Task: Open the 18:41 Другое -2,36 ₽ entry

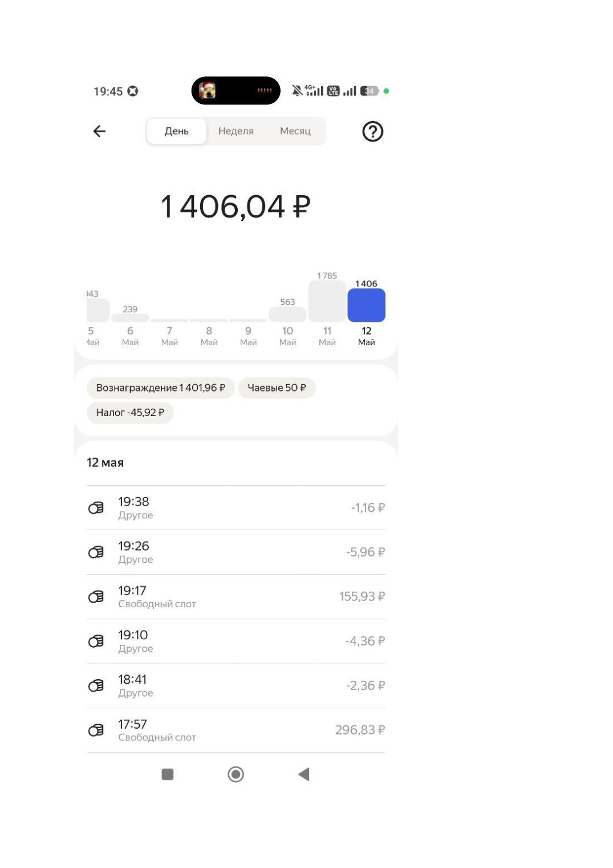Action: coord(236,686)
